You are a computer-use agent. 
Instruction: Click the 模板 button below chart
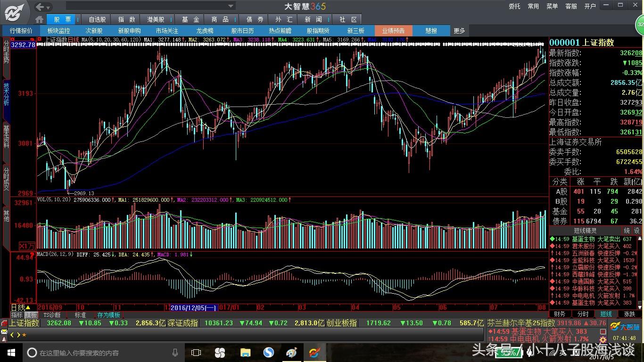coord(31,315)
